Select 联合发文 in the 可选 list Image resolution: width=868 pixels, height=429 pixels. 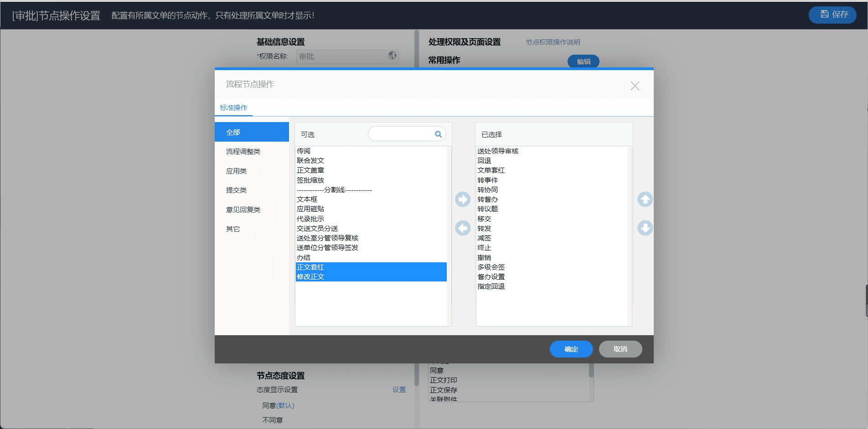371,161
